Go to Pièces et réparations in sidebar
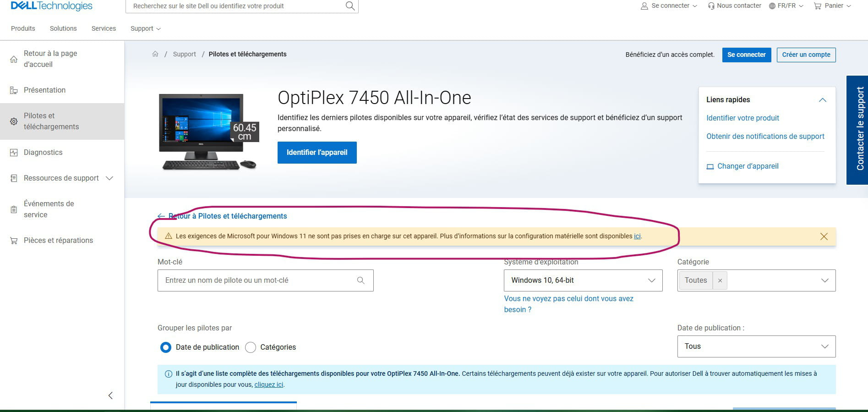Viewport: 868px width, 412px height. pos(58,241)
